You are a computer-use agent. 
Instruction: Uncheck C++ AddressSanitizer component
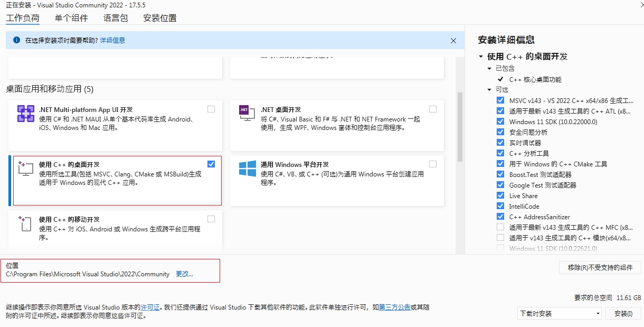(500, 217)
